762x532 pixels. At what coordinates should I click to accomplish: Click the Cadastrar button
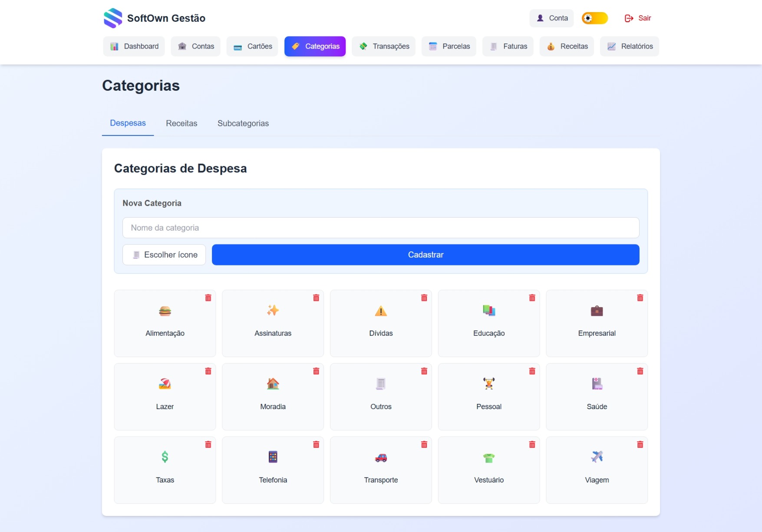pyautogui.click(x=426, y=255)
